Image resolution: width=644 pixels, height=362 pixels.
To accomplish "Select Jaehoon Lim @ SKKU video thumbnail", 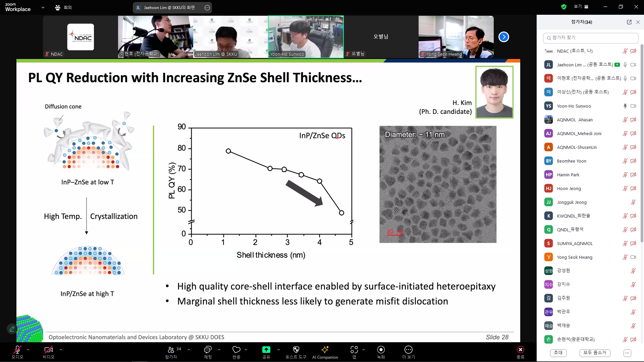I will [x=231, y=37].
